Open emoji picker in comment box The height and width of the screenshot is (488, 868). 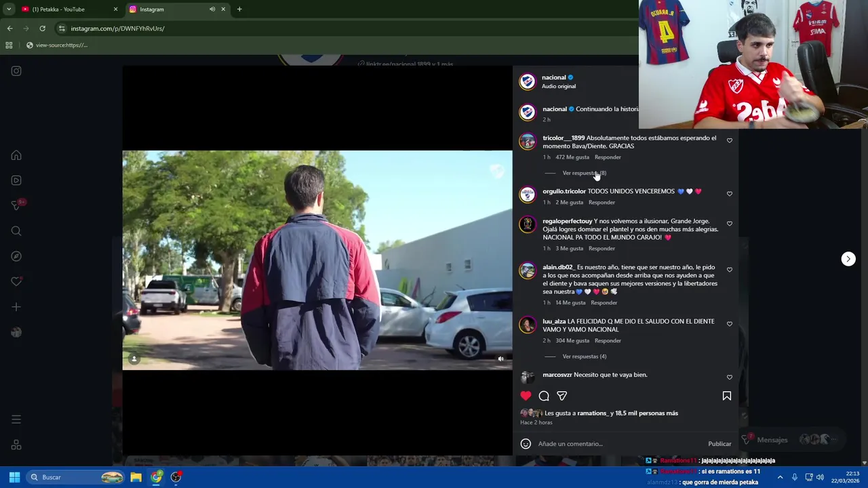(526, 444)
